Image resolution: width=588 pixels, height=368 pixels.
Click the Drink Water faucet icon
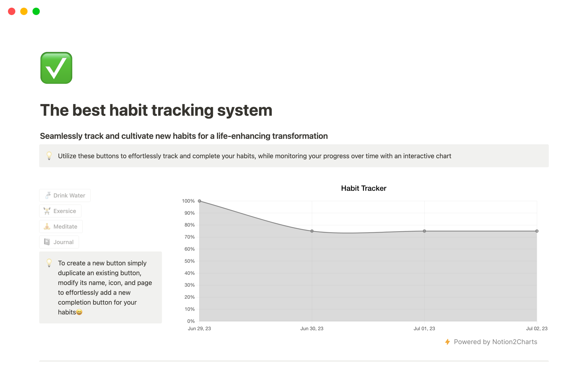(x=48, y=195)
